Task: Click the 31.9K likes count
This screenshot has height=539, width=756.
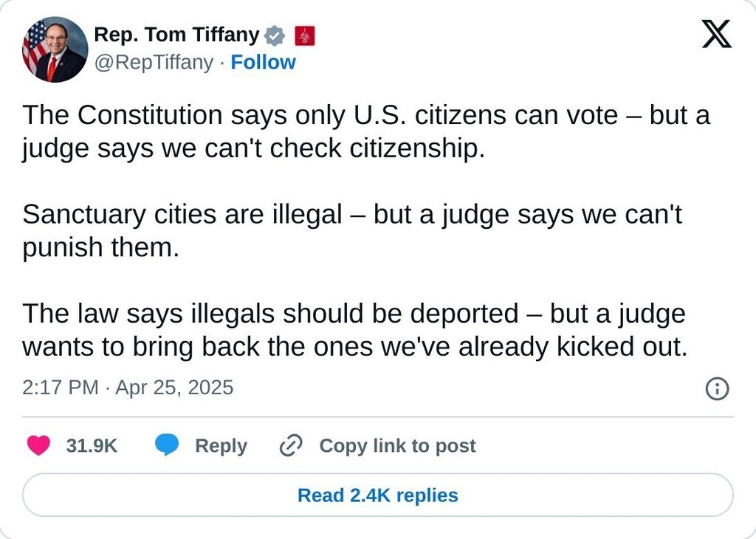Action: coord(92,446)
